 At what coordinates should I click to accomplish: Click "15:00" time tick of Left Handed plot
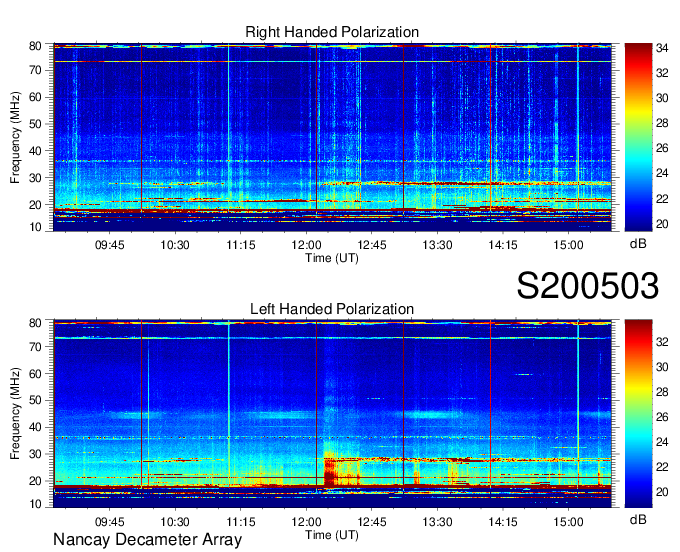click(x=569, y=522)
